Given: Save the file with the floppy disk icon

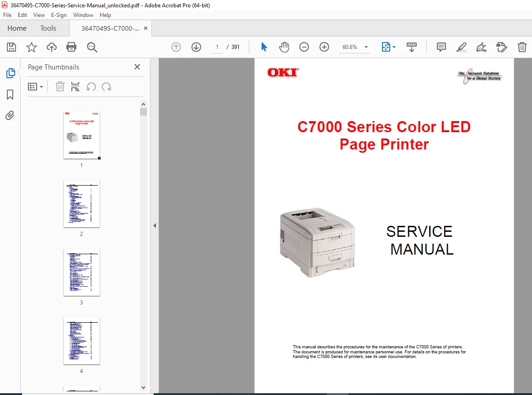Looking at the screenshot, I should (11, 47).
